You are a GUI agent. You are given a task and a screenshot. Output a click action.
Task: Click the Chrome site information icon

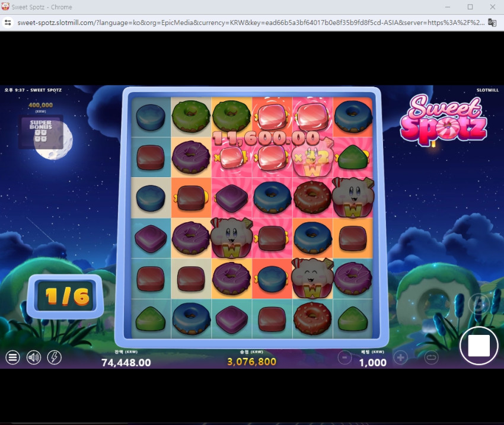coord(8,23)
